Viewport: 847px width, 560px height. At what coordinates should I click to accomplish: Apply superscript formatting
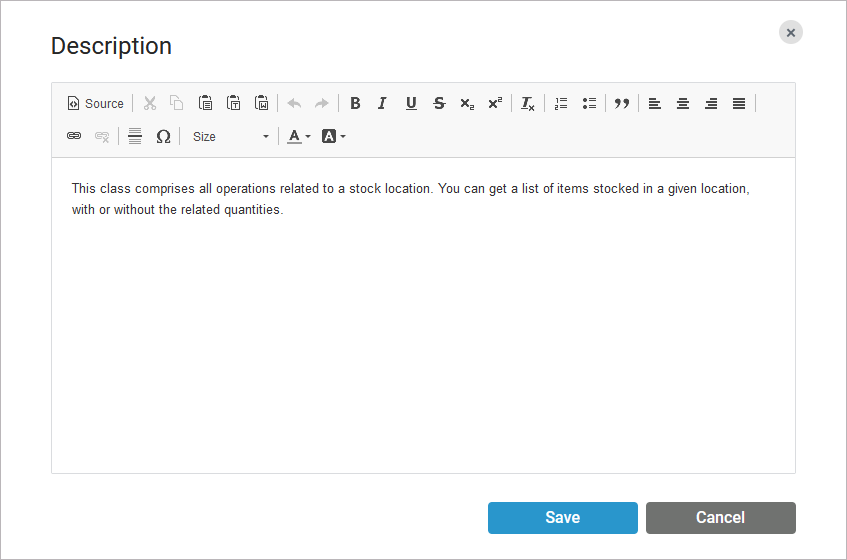[x=495, y=103]
